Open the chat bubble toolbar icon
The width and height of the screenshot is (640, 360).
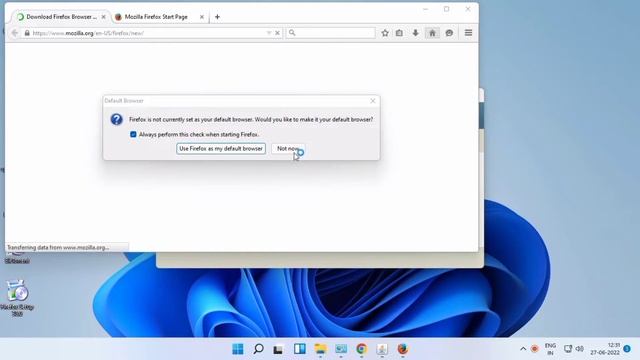(449, 33)
